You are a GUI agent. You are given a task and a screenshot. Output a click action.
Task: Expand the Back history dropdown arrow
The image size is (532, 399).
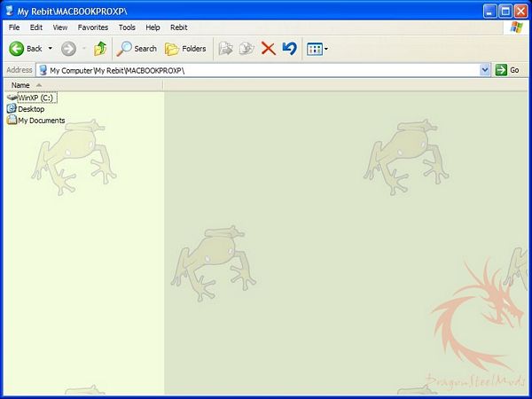click(51, 49)
